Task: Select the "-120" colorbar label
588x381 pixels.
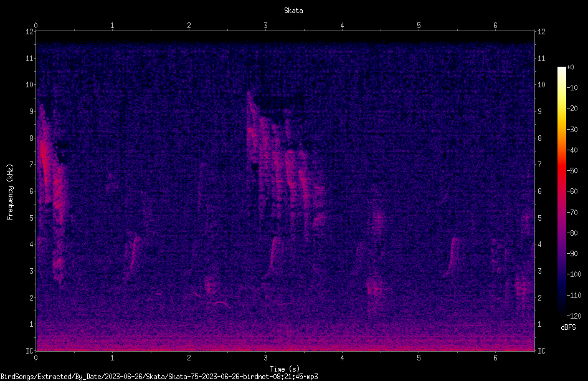Action: [574, 316]
